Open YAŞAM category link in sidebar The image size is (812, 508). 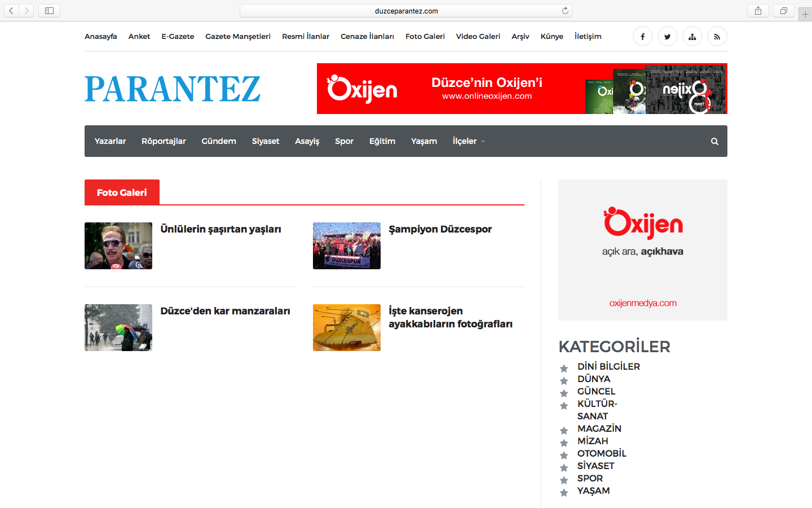tap(593, 491)
